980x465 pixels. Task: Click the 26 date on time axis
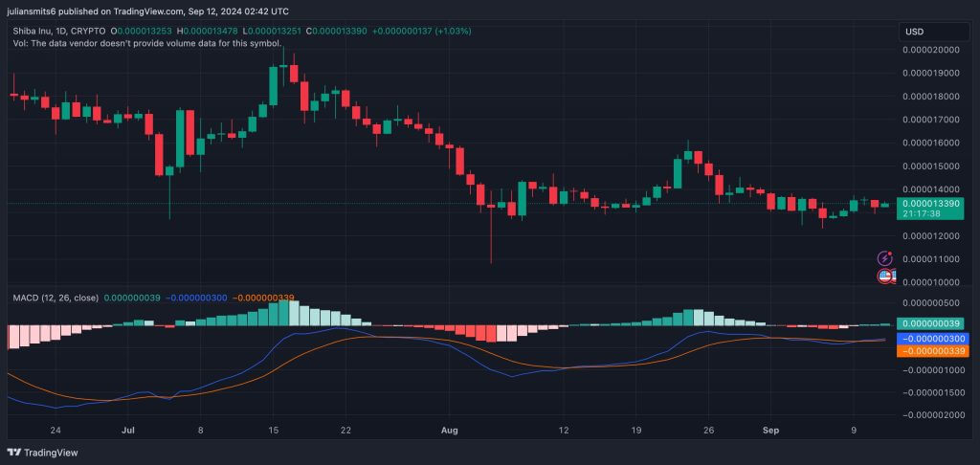click(709, 430)
